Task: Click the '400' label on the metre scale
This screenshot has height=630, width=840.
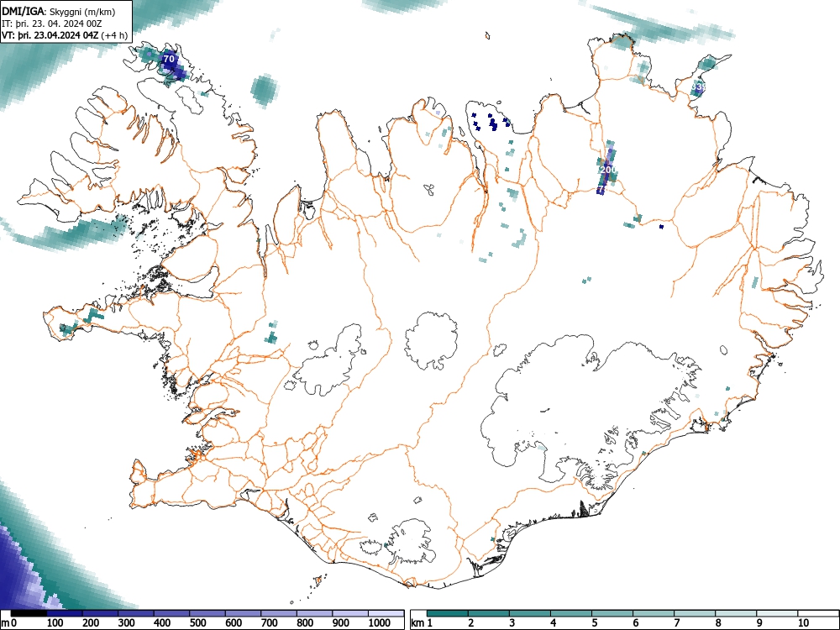Action: point(162,623)
